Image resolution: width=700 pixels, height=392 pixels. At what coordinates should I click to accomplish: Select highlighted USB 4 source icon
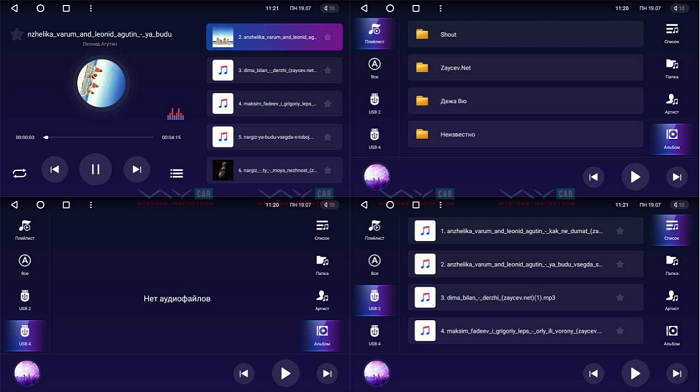click(x=25, y=335)
